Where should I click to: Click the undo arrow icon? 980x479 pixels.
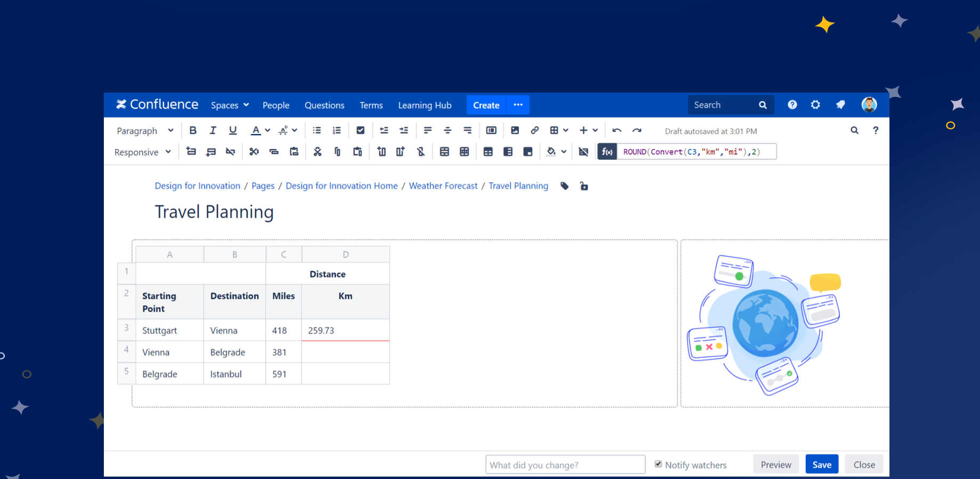[617, 130]
